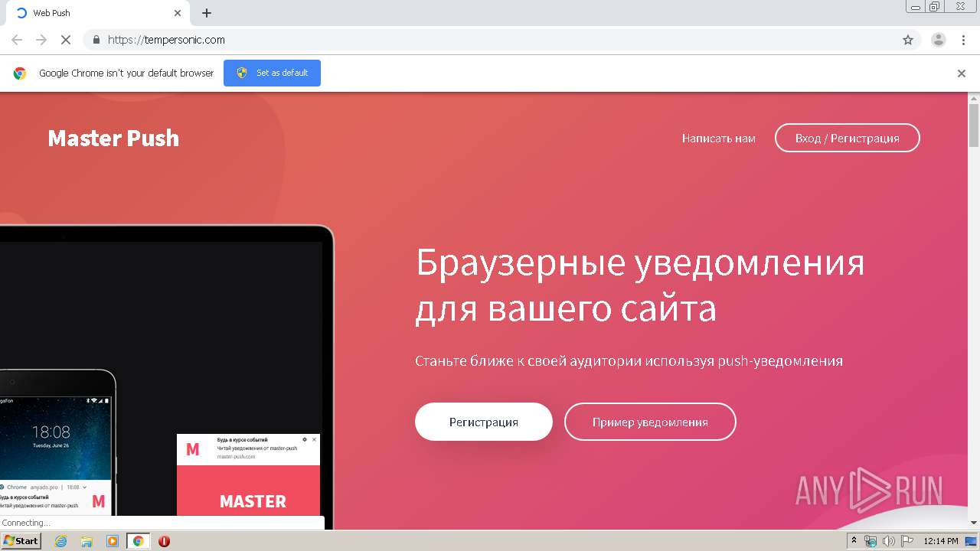The width and height of the screenshot is (980, 551).
Task: Click the white Регистрация button
Action: coord(483,422)
